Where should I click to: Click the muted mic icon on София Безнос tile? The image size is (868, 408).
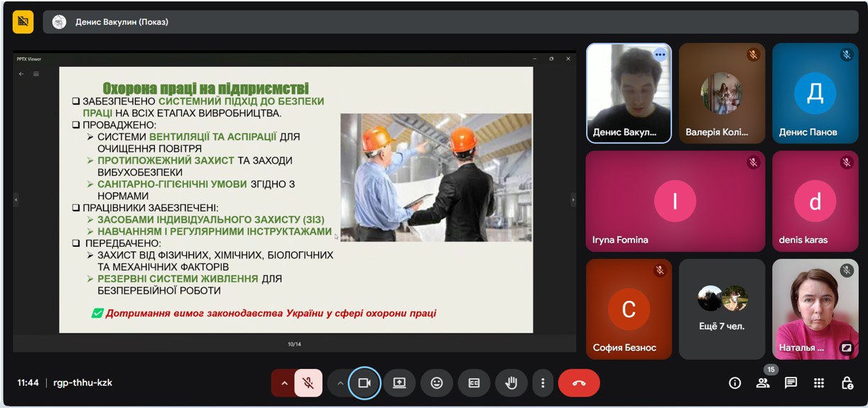coord(660,270)
